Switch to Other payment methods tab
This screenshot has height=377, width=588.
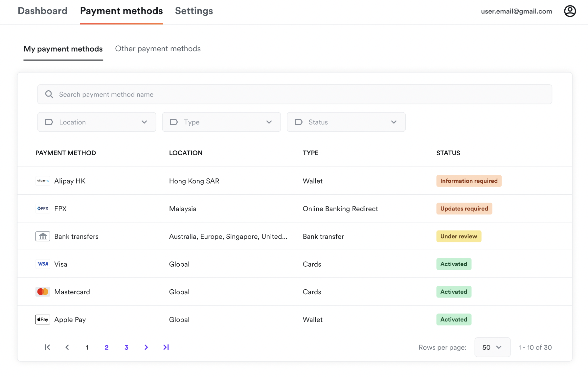158,49
